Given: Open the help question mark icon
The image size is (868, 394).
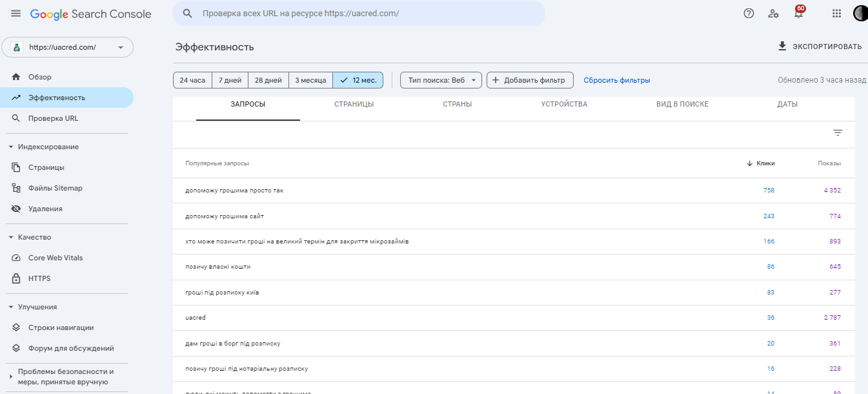Looking at the screenshot, I should click(749, 13).
